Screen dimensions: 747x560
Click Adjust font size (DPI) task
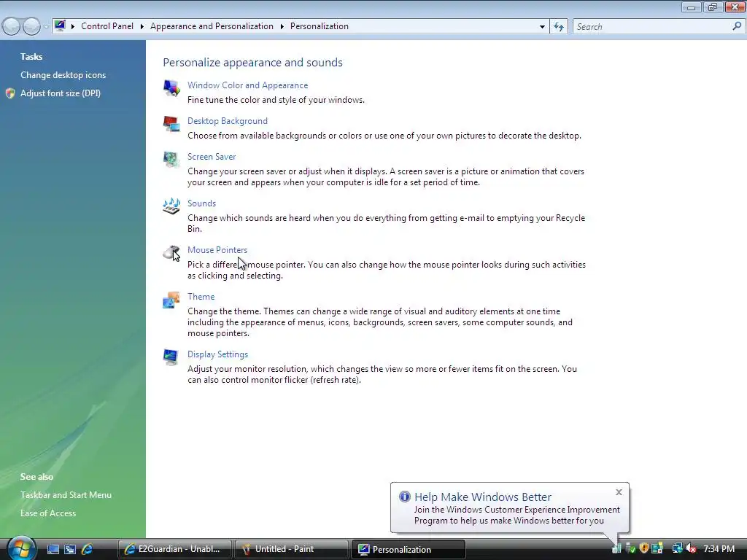pos(61,93)
